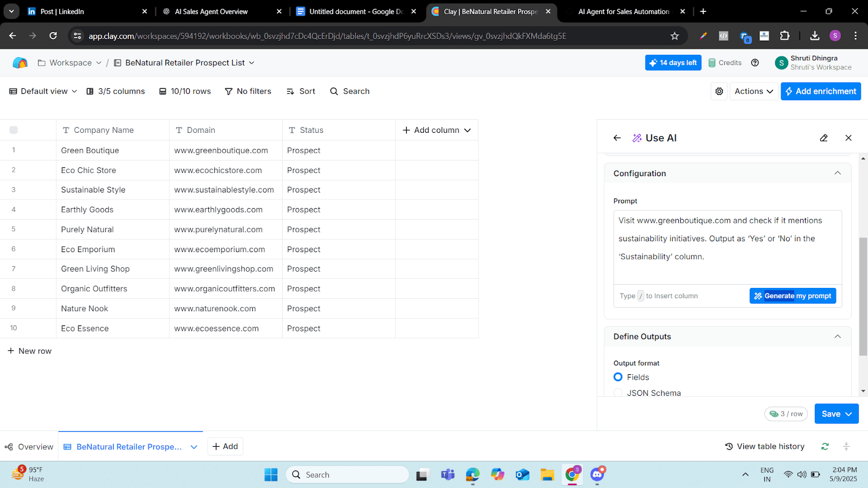This screenshot has width=868, height=488.
Task: Open the 3/5 columns menu
Action: coord(116,91)
